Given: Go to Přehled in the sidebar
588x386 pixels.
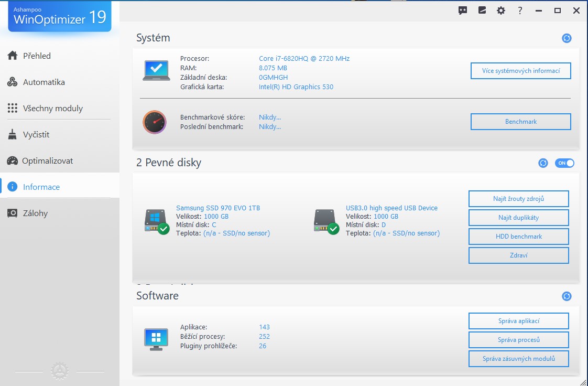Looking at the screenshot, I should point(60,56).
